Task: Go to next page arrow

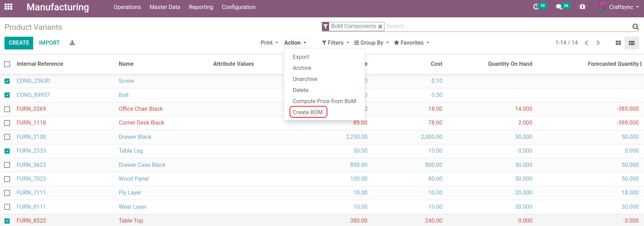Action: click(x=598, y=43)
